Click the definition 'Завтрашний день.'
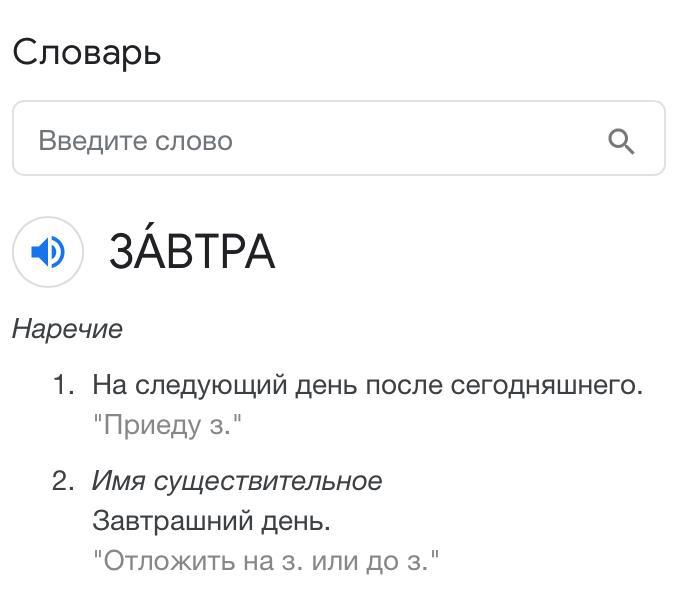Viewport: 685px width, 589px height. (211, 521)
